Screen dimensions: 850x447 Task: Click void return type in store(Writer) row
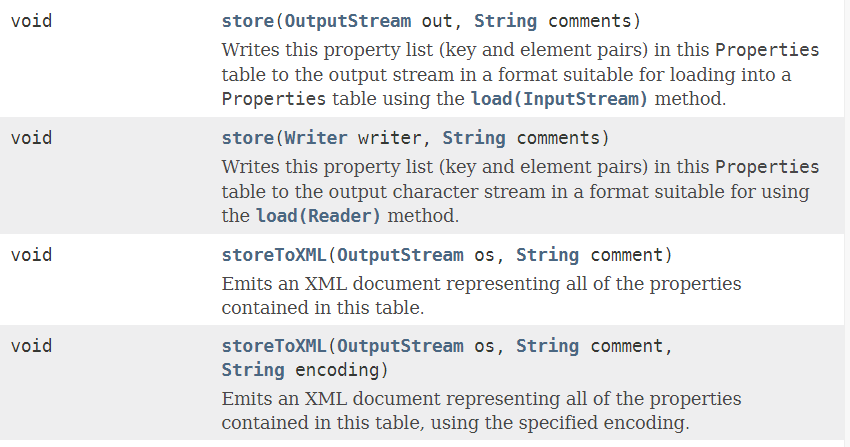tap(32, 137)
